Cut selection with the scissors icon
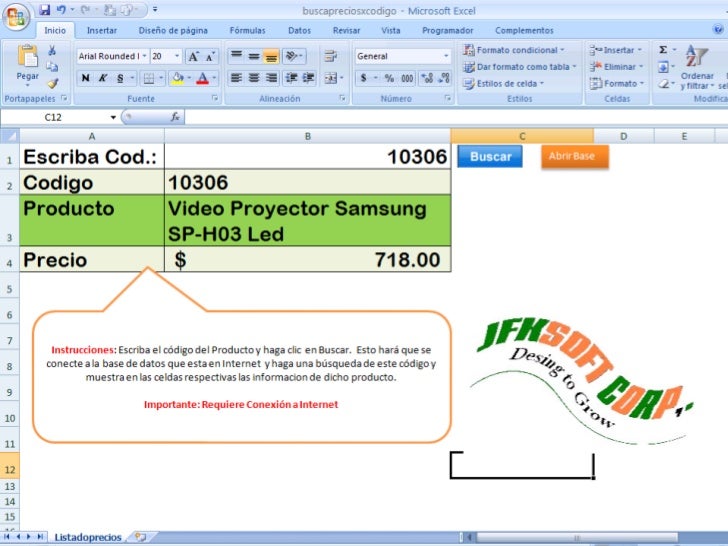 (x=52, y=50)
